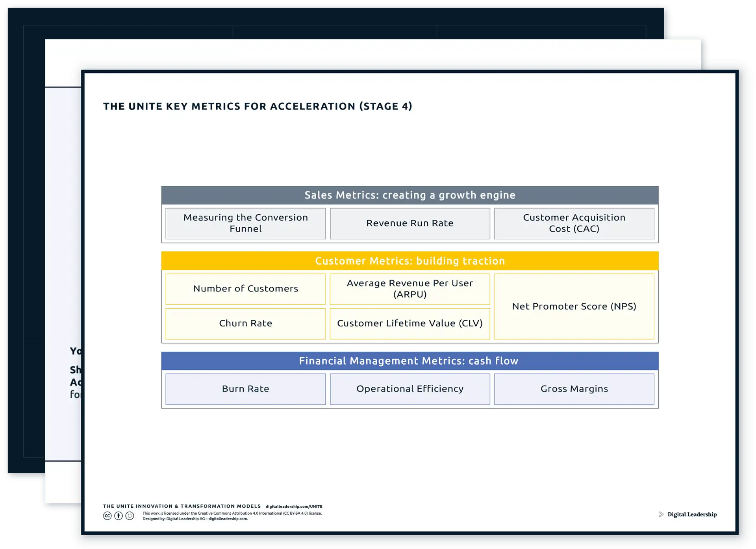Click the Revenue Run Rate box
756x549 pixels.
coord(410,223)
